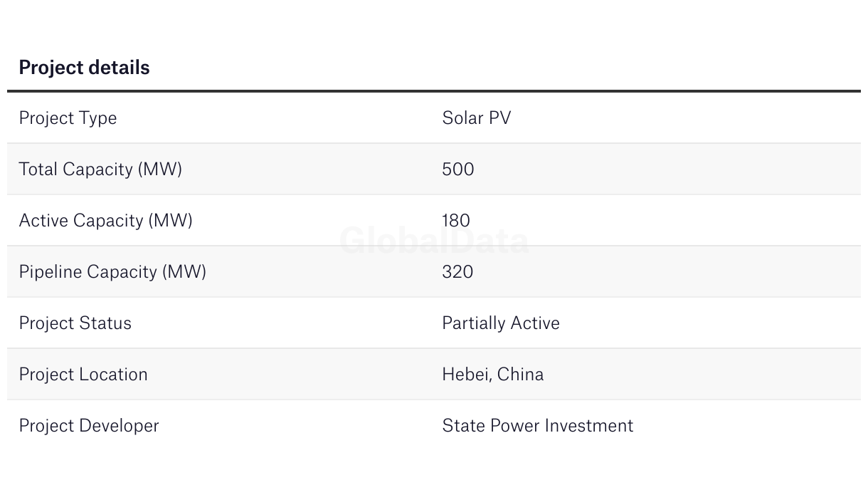Select the Active Capacity row label
The width and height of the screenshot is (868, 480).
click(105, 221)
